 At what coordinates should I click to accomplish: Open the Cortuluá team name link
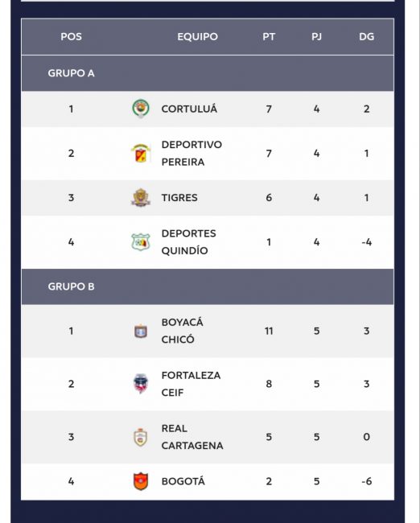pyautogui.click(x=189, y=109)
